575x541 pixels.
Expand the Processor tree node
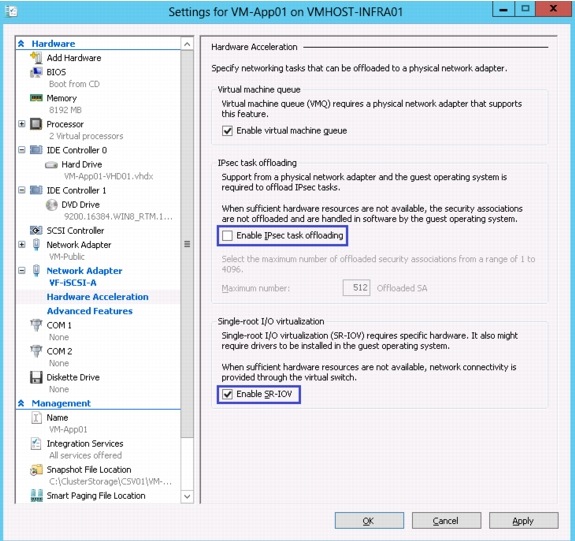click(22, 124)
